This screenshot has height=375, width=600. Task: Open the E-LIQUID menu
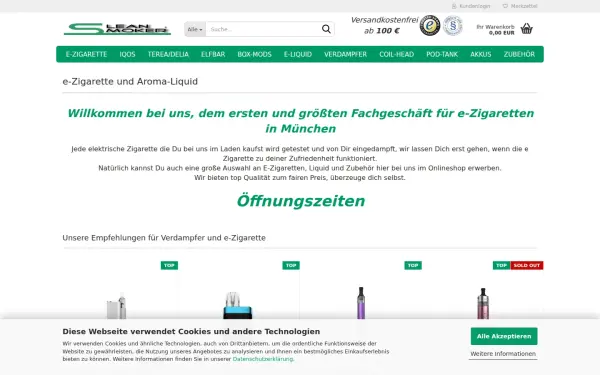click(x=298, y=54)
